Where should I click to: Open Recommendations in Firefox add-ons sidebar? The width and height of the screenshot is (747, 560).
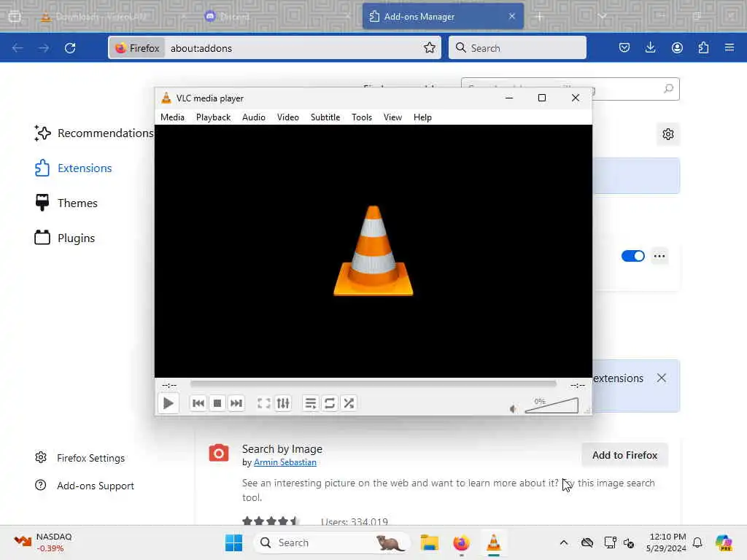tap(94, 133)
